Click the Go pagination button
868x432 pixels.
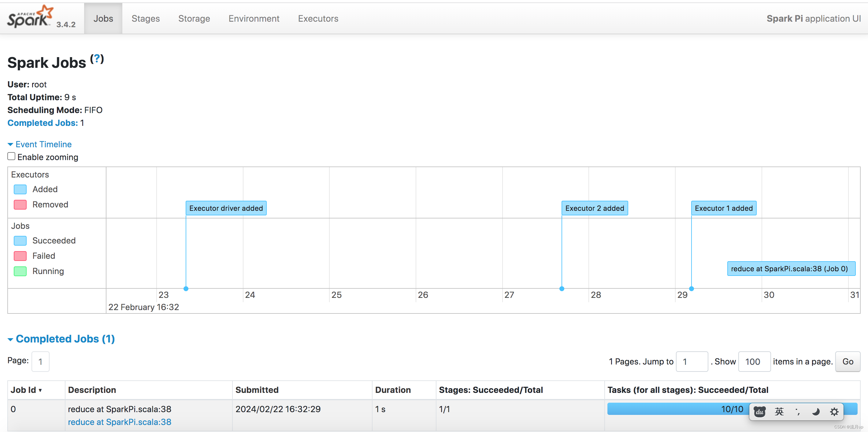(x=848, y=362)
